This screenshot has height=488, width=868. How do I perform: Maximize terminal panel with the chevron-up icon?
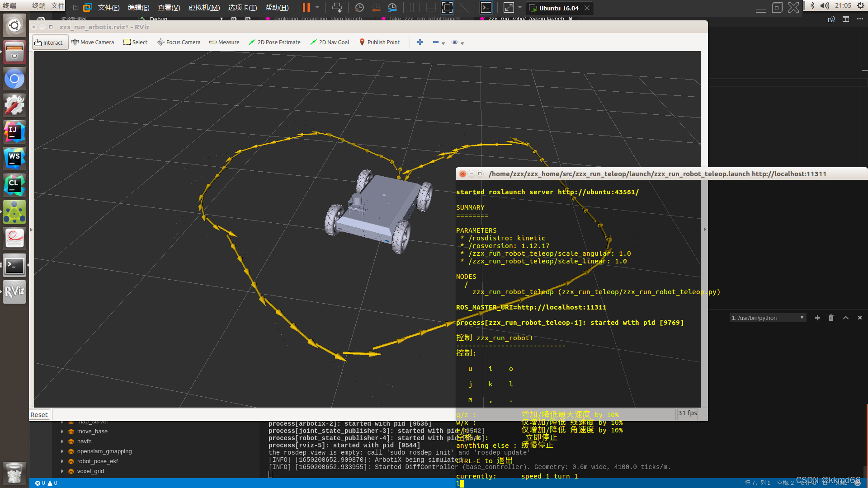pos(846,318)
